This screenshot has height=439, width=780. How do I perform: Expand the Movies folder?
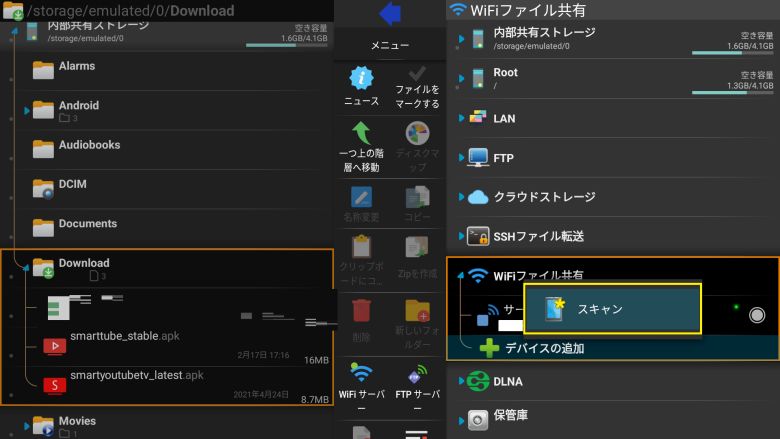[26, 426]
